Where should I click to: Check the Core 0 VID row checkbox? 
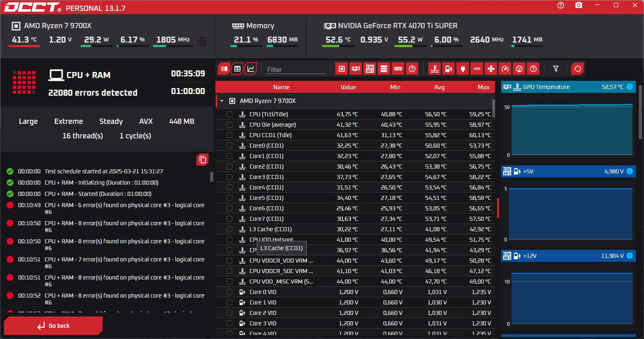pos(229,292)
